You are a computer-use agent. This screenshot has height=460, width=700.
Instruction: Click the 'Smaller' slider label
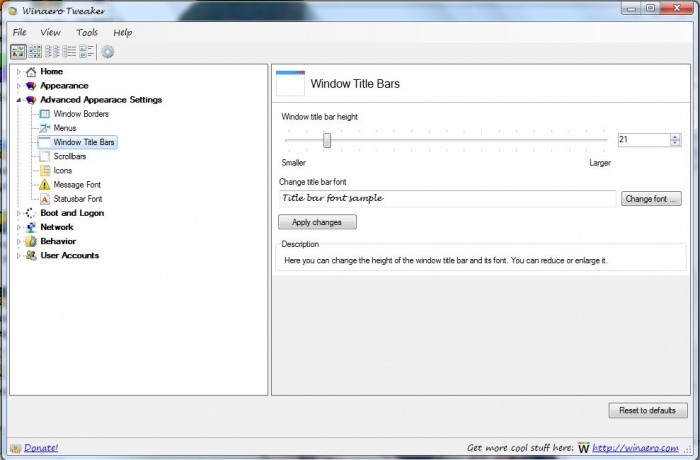(294, 163)
